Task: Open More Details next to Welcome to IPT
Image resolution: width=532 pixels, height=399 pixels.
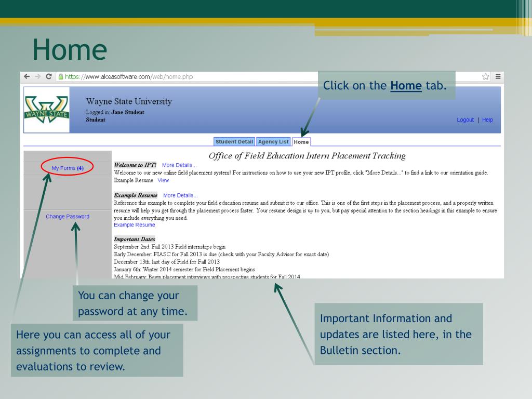Action: 179,165
